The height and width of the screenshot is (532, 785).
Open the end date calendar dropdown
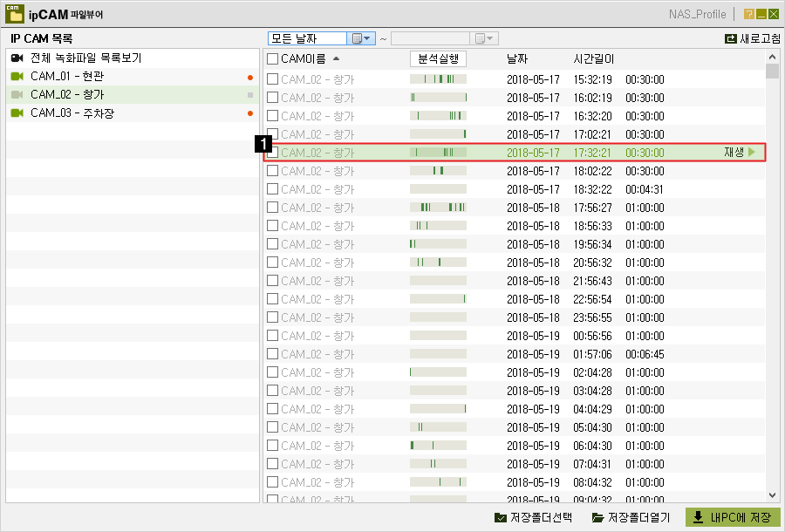(x=483, y=38)
